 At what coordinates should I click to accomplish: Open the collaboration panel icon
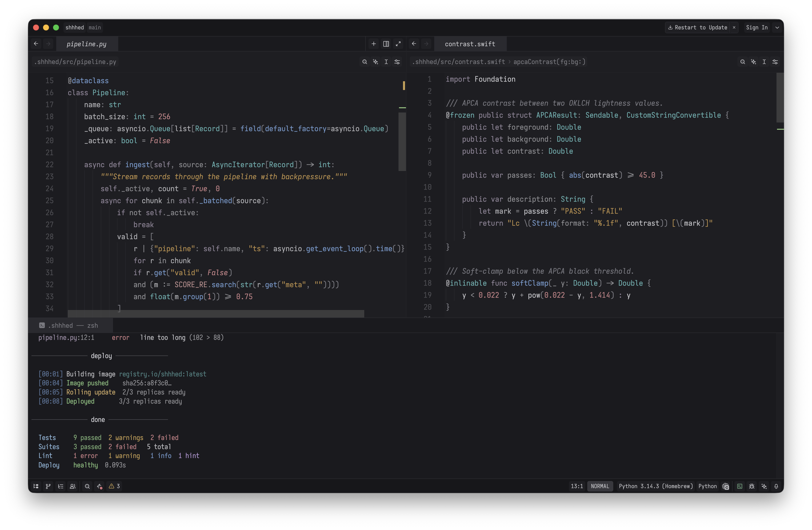[73, 486]
